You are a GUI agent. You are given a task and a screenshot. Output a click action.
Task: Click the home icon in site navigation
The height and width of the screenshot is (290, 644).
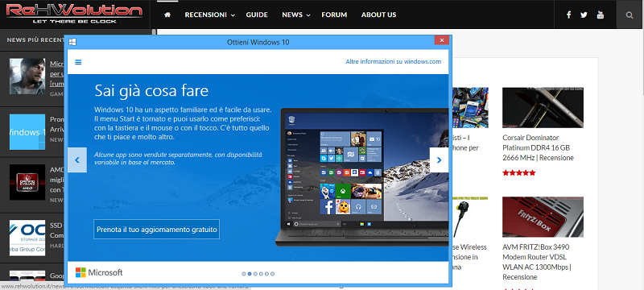(x=167, y=14)
